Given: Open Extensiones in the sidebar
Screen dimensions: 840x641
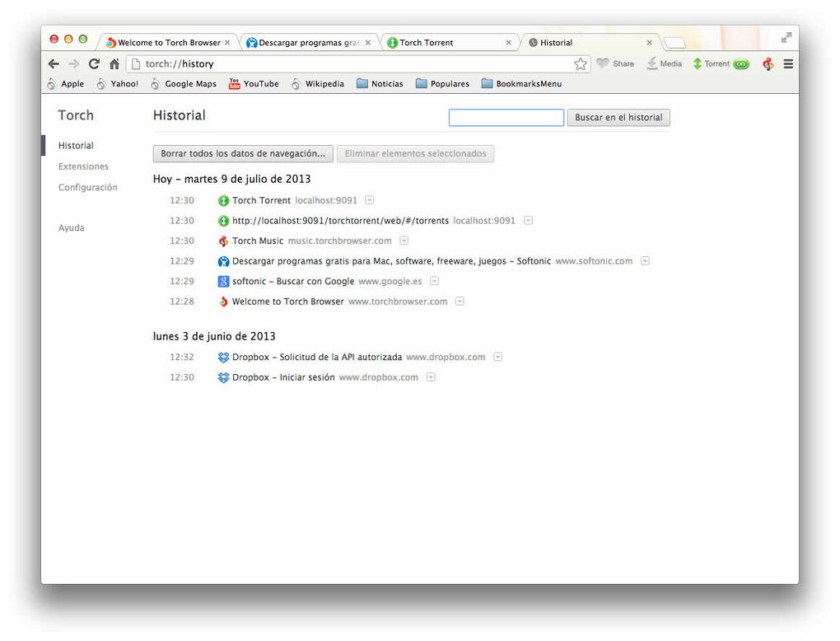Looking at the screenshot, I should [83, 166].
